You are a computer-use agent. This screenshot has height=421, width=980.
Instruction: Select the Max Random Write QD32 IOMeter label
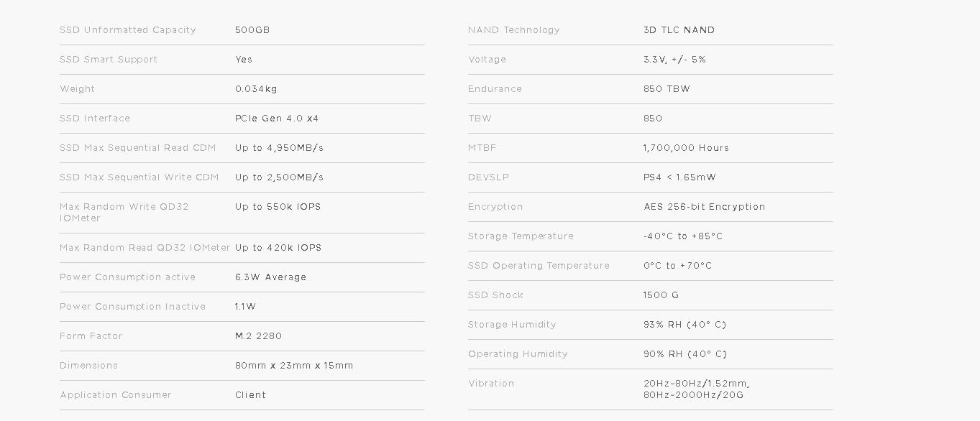point(124,213)
